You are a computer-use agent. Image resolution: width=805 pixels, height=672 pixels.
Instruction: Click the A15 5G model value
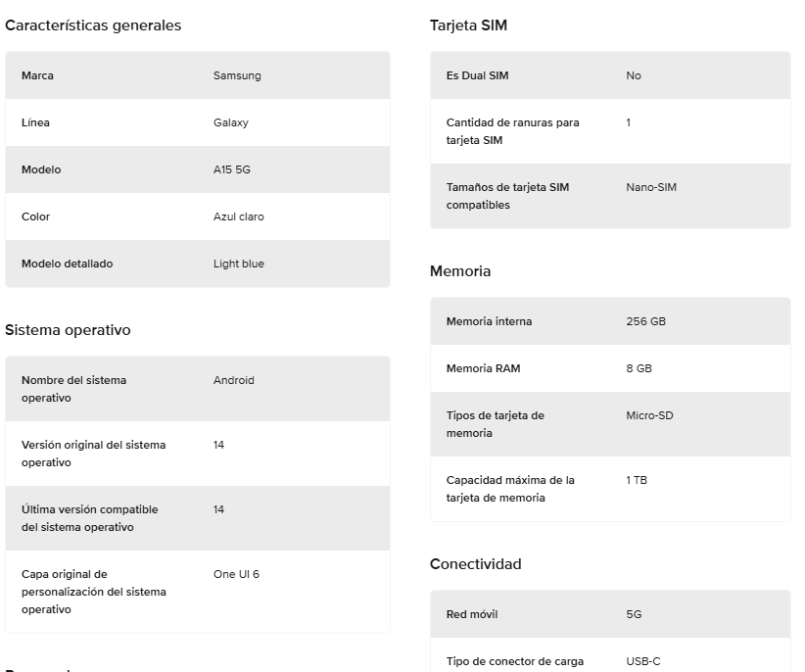coord(232,169)
